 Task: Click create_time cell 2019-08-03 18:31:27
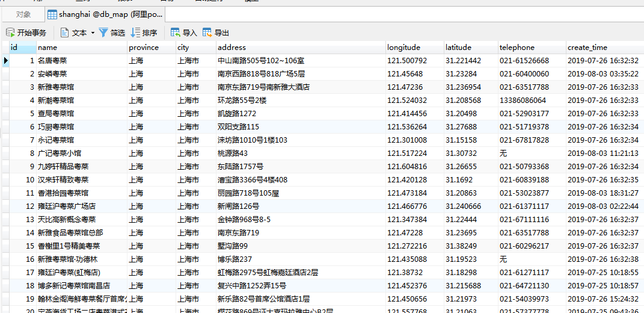(x=605, y=193)
